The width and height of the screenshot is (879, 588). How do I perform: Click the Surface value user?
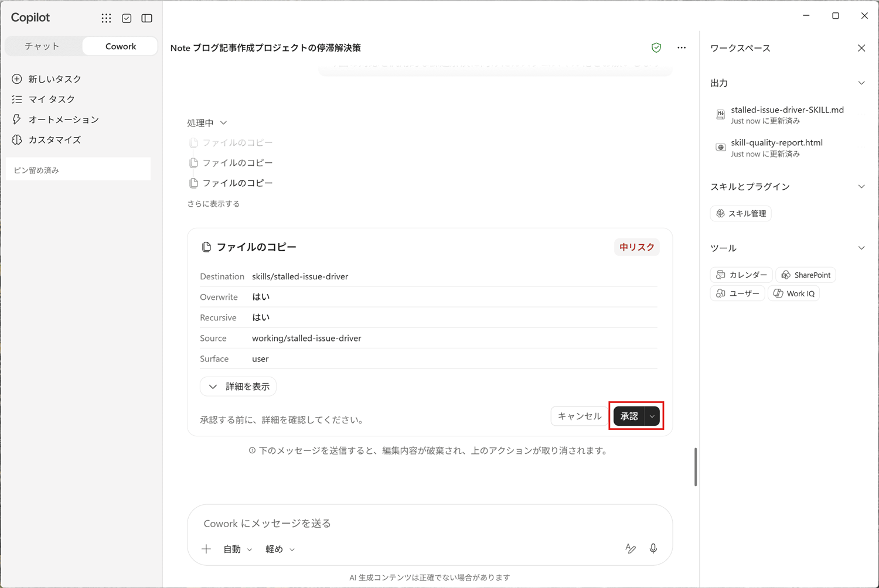[x=260, y=359]
